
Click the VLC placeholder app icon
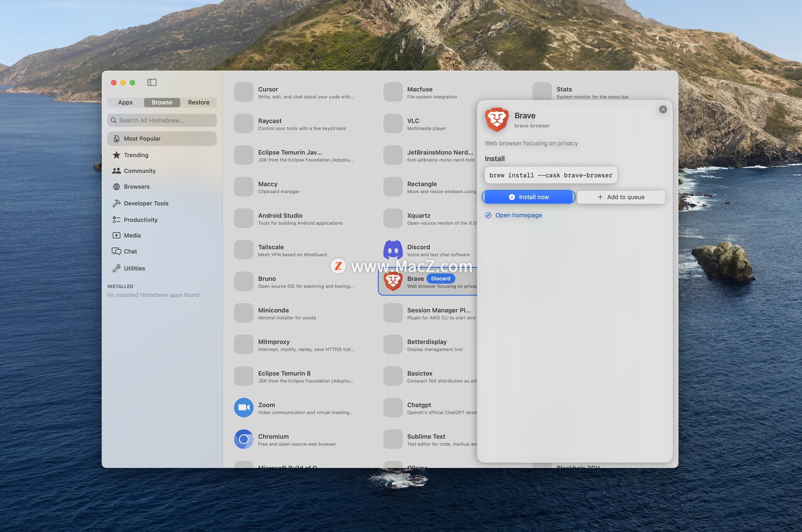pos(393,124)
